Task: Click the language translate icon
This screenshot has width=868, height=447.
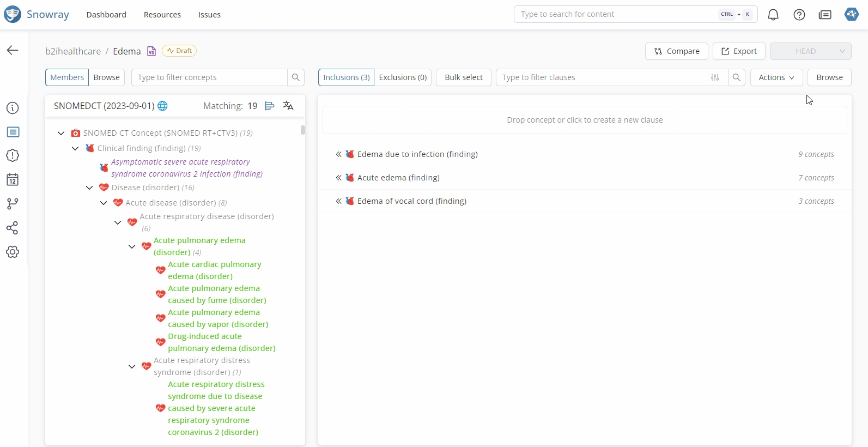Action: tap(288, 106)
